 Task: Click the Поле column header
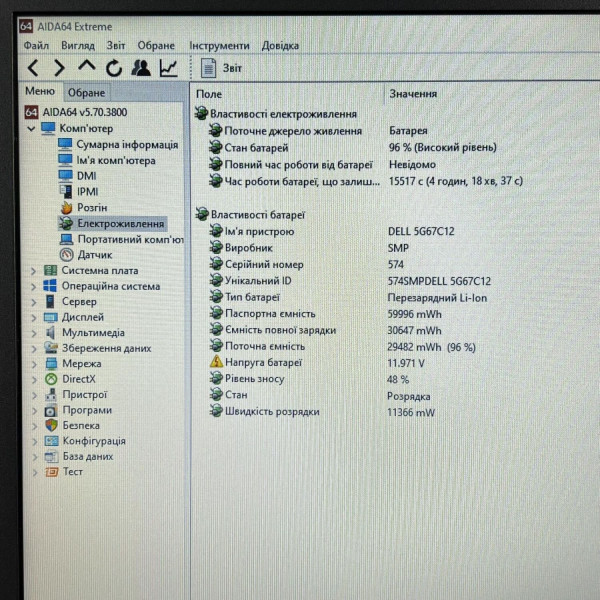click(x=209, y=94)
